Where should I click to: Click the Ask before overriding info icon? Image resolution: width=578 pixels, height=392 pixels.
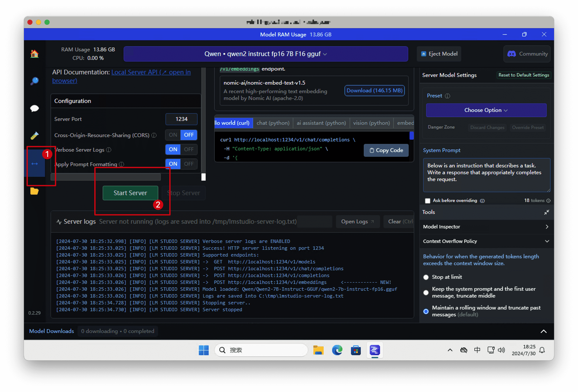(482, 201)
